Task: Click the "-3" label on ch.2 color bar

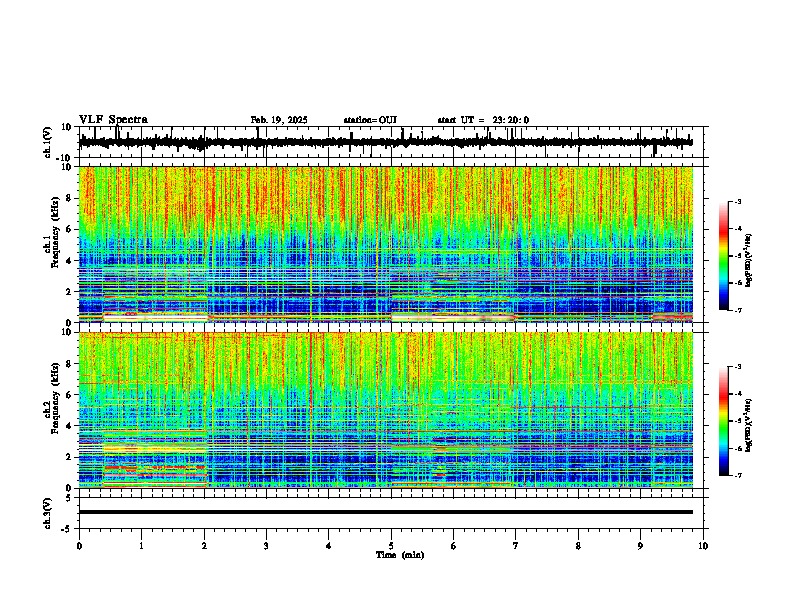Action: (737, 367)
